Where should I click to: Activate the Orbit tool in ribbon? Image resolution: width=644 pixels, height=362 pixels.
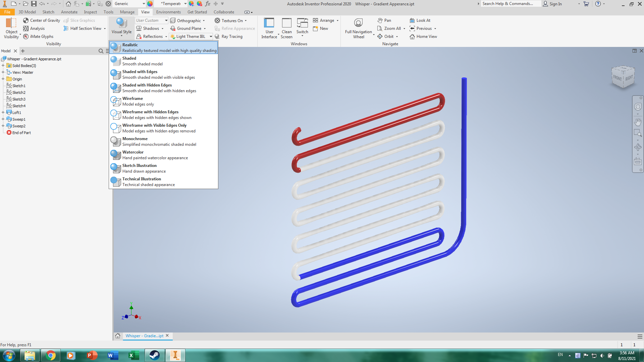(385, 37)
